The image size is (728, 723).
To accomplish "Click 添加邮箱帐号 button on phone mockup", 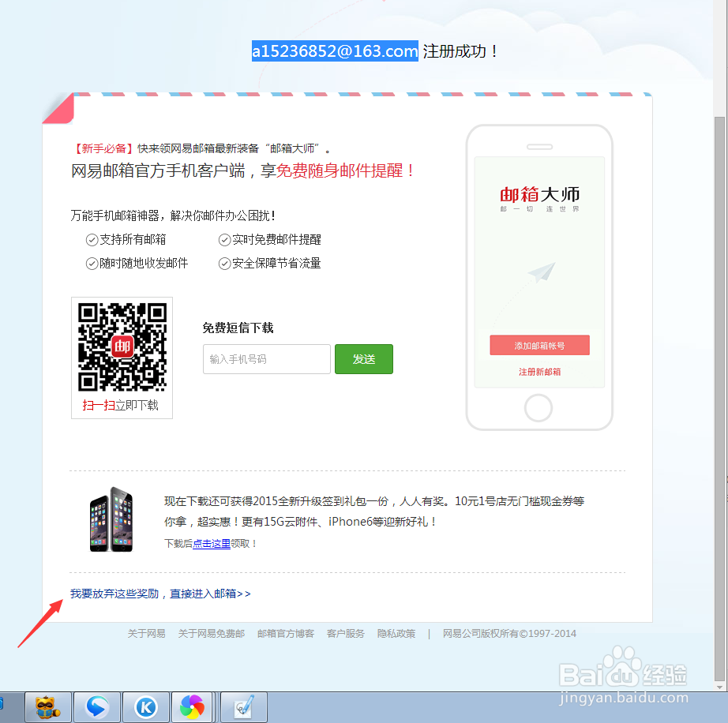I will [539, 345].
